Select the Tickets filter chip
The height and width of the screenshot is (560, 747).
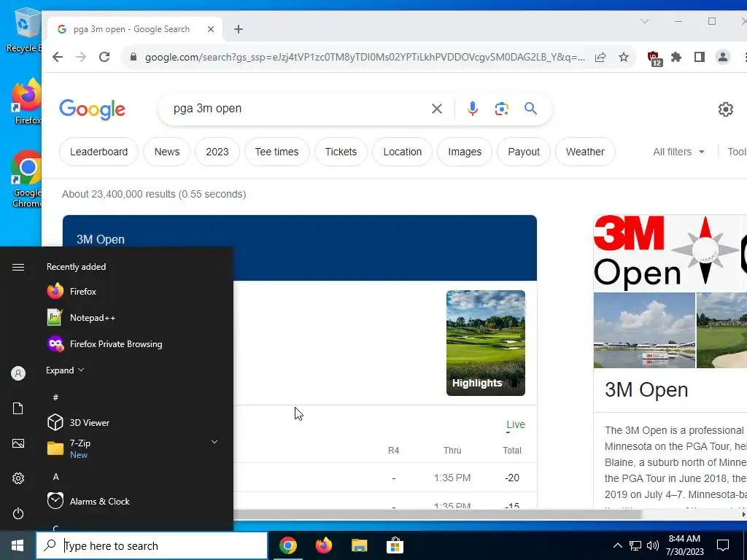point(341,152)
